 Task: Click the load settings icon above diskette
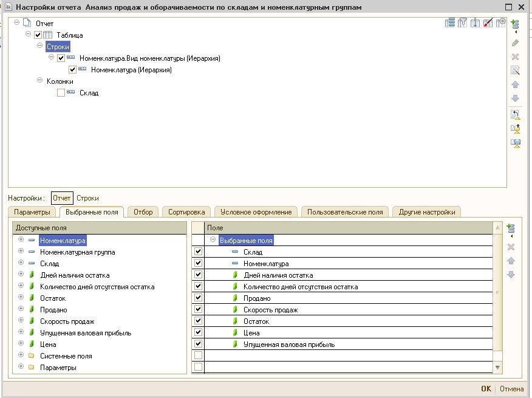pyautogui.click(x=515, y=128)
